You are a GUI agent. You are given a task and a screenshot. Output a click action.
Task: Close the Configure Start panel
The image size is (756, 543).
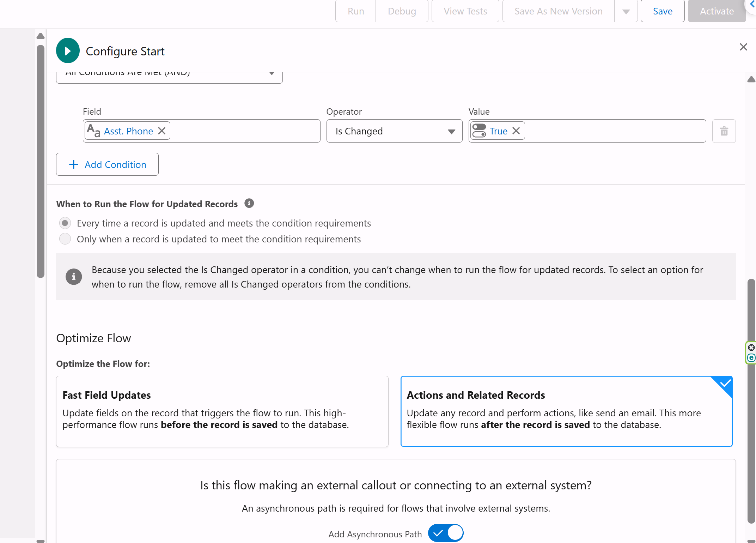743,47
